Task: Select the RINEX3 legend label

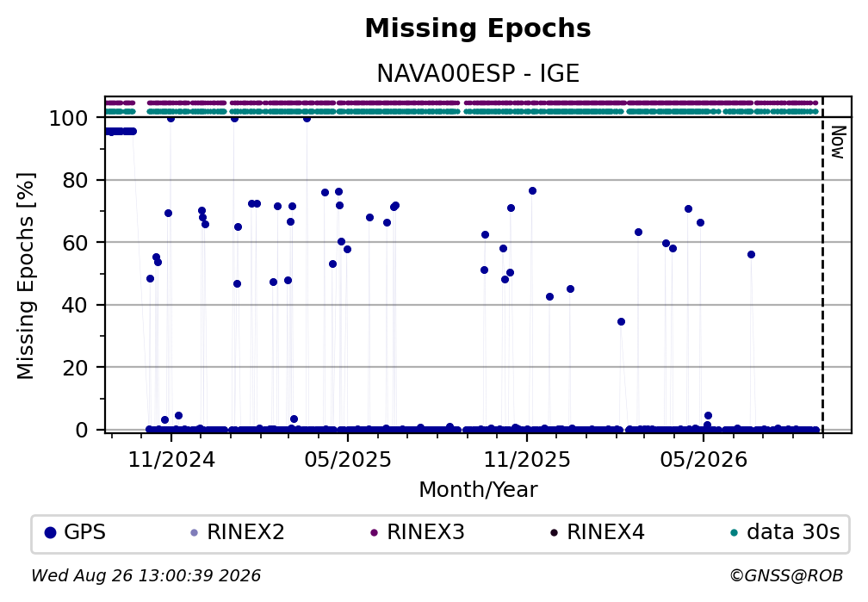Action: 425,532
